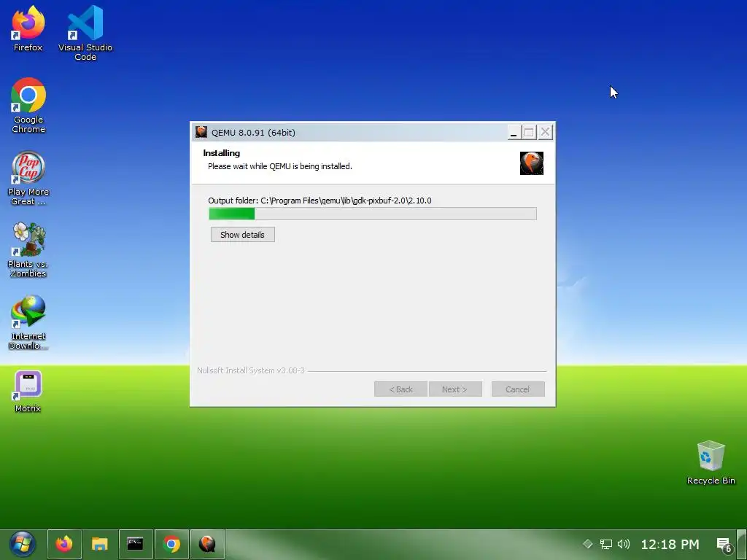747x560 pixels.
Task: Switch to Command Prompt in the taskbar
Action: click(136, 544)
